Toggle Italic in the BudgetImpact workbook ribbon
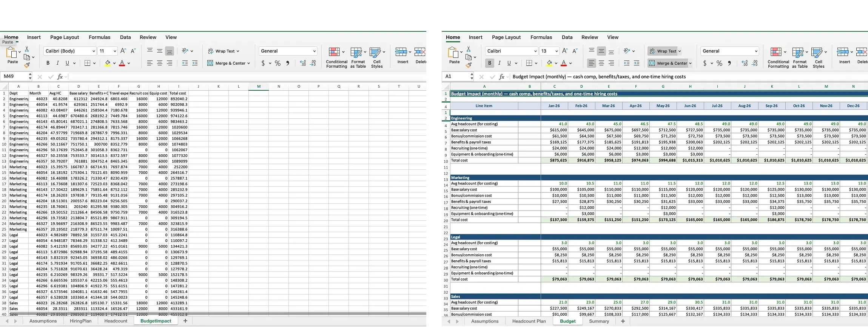 point(57,63)
